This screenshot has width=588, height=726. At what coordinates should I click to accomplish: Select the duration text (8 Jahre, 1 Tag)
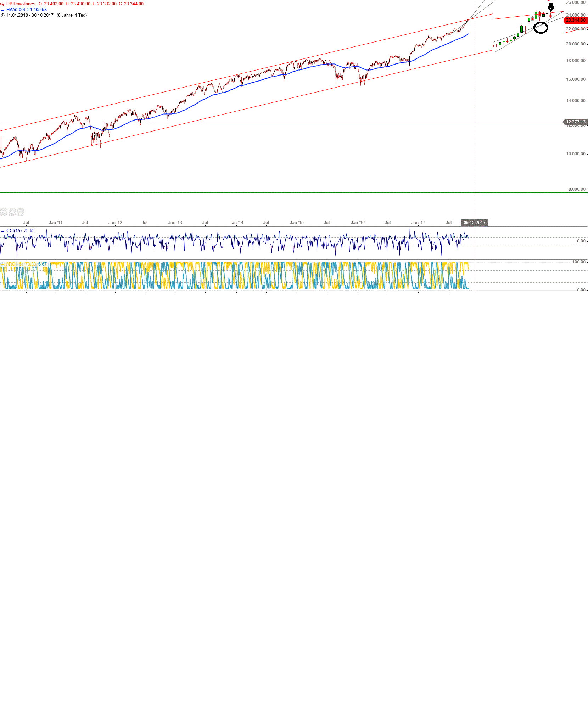point(72,15)
